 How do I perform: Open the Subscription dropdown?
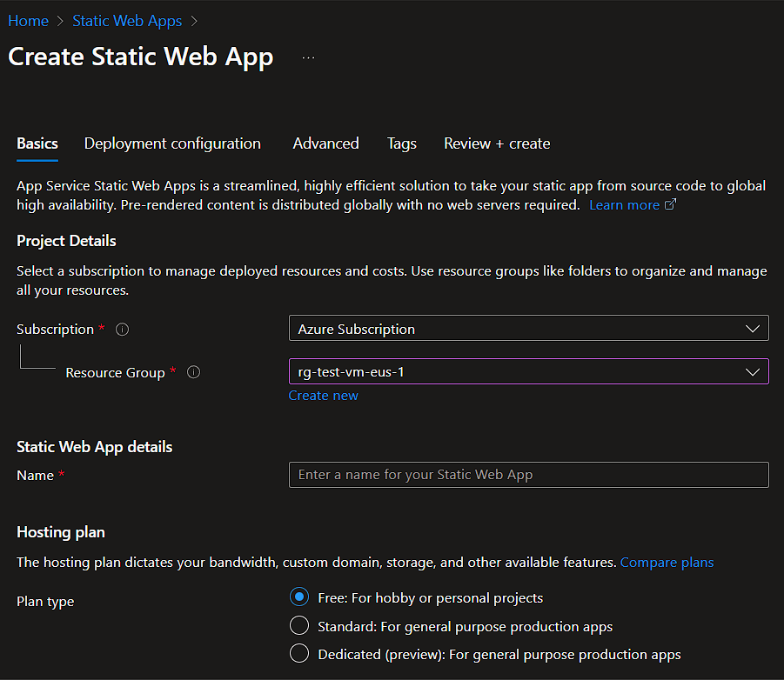point(528,329)
